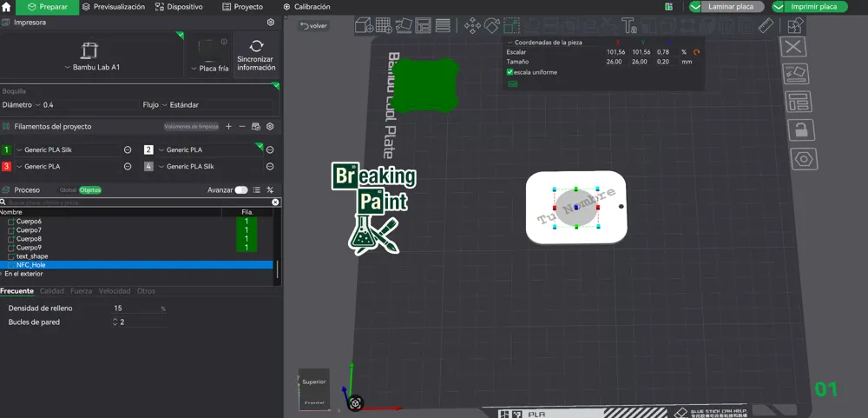
Task: Expand the En el exterior node
Action: click(3, 274)
